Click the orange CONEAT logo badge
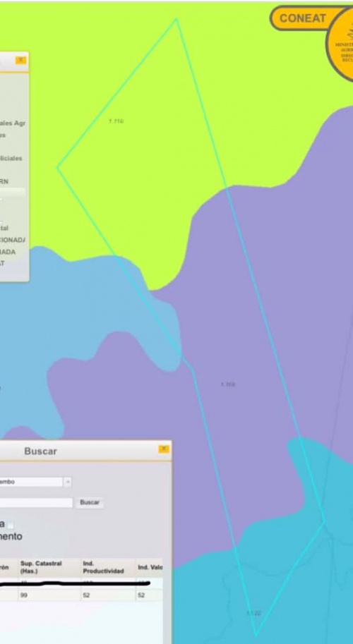The height and width of the screenshot is (644, 353). coord(304,18)
